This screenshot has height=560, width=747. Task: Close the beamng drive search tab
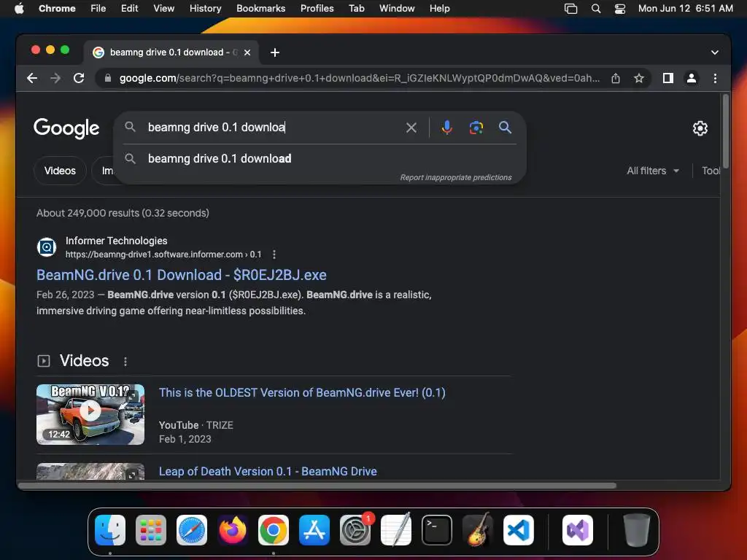pyautogui.click(x=247, y=52)
